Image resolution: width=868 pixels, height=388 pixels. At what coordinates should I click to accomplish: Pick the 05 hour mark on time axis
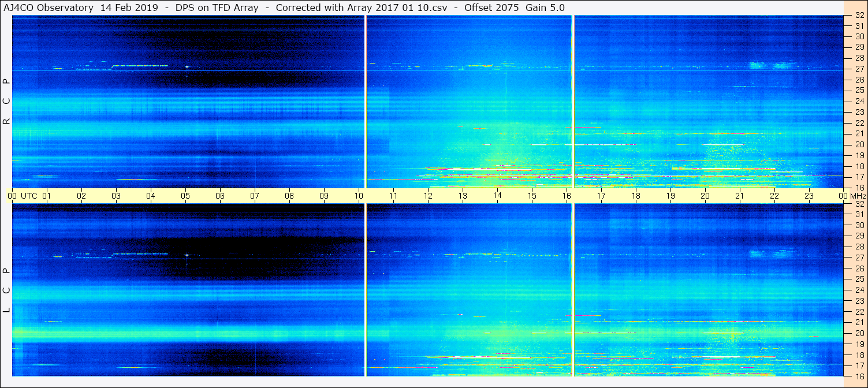185,196
